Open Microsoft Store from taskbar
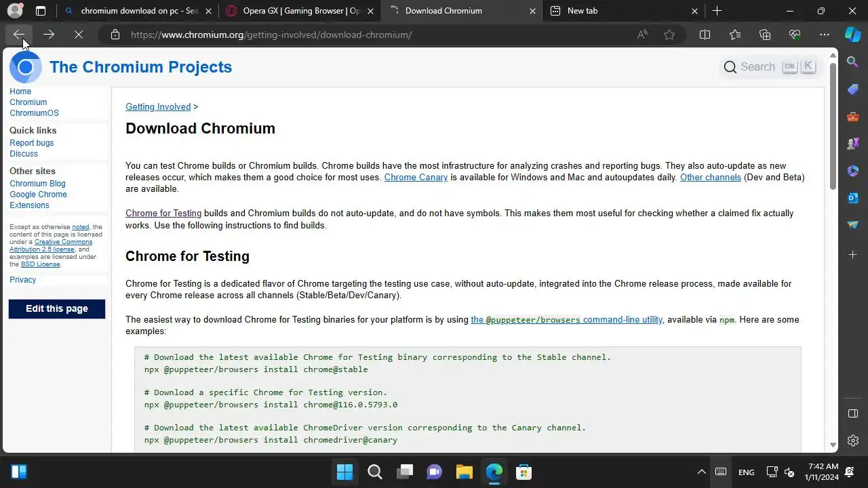The height and width of the screenshot is (488, 868). click(524, 472)
